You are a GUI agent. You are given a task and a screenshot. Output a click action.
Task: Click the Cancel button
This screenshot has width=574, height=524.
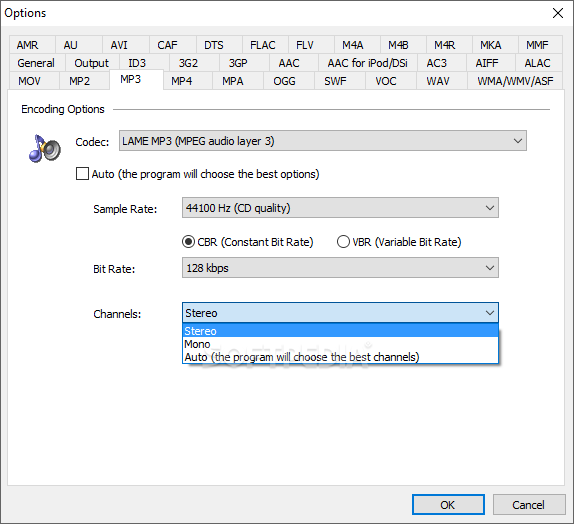[529, 505]
